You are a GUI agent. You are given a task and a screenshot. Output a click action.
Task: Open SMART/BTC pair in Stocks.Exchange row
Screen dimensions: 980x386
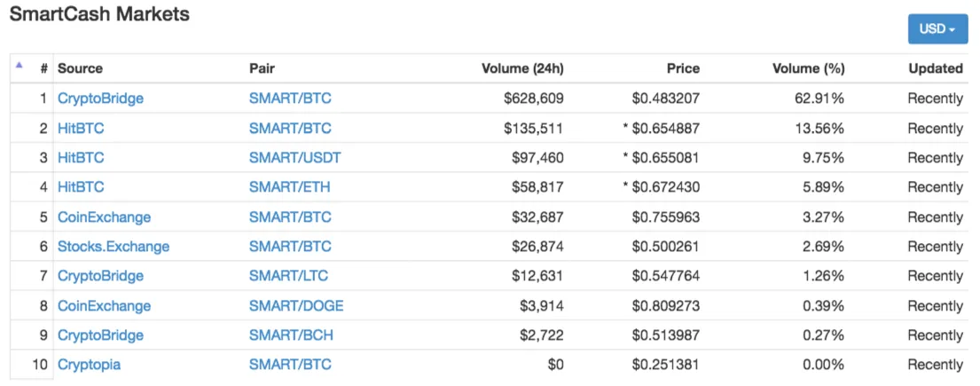coord(290,247)
